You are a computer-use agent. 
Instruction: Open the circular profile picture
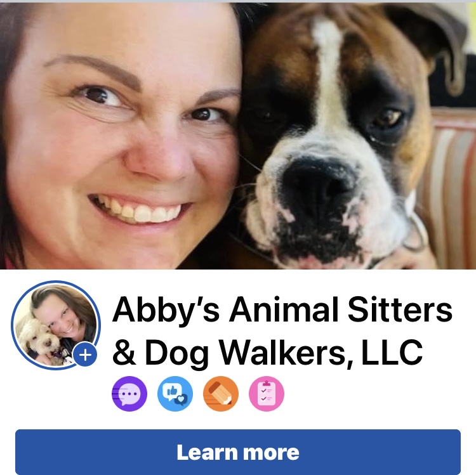(x=56, y=325)
